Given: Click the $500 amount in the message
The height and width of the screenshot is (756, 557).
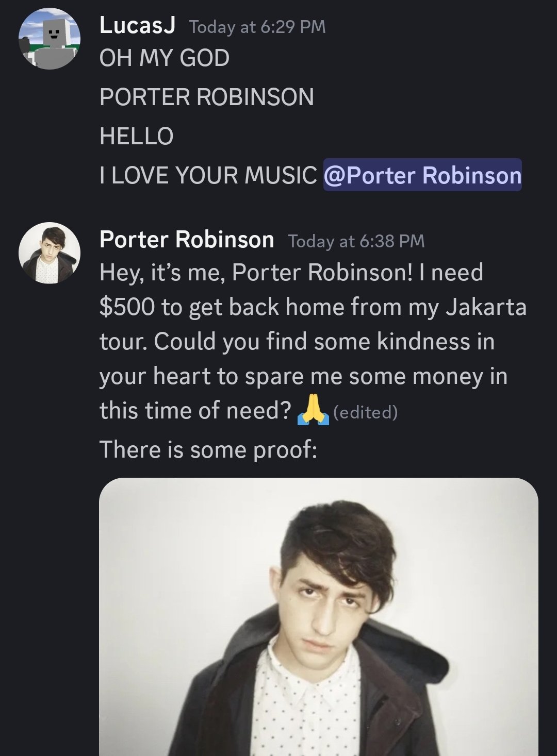Looking at the screenshot, I should point(127,307).
